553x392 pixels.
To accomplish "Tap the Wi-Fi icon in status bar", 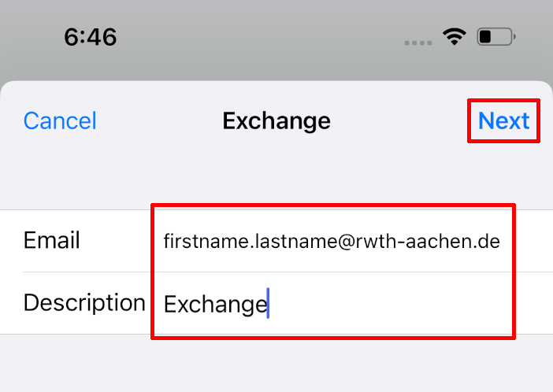I will (455, 36).
